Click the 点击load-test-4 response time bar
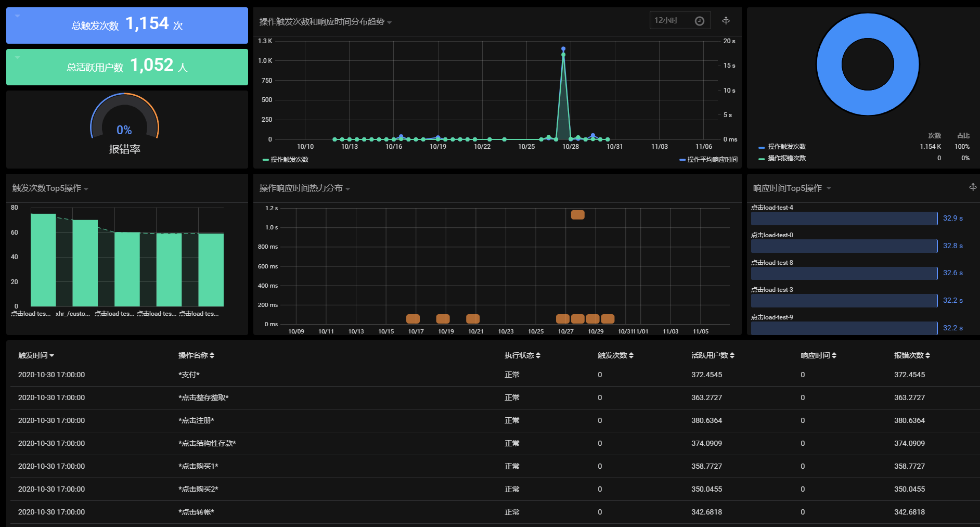The image size is (980, 527). [844, 218]
